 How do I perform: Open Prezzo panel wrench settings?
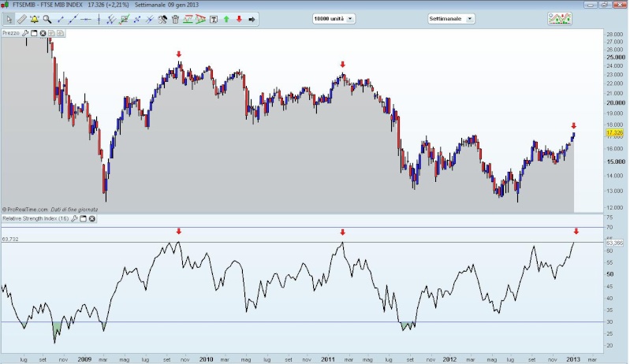tap(25, 33)
